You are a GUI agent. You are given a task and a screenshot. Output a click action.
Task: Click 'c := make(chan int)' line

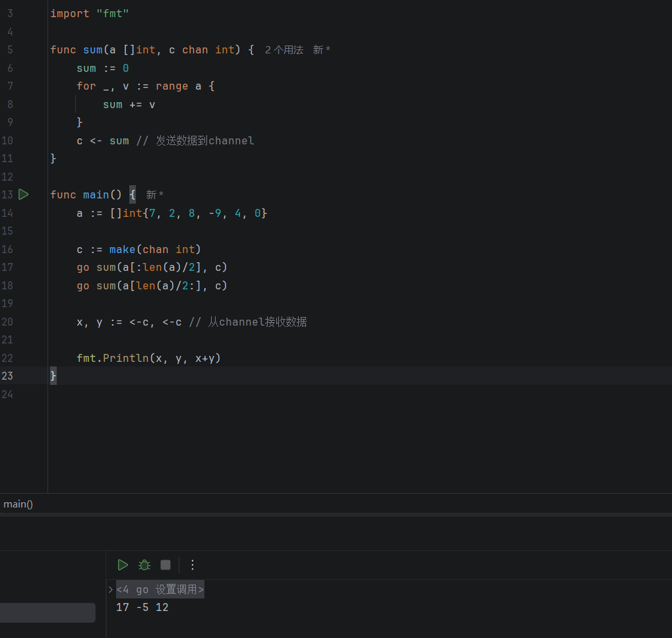pyautogui.click(x=139, y=250)
